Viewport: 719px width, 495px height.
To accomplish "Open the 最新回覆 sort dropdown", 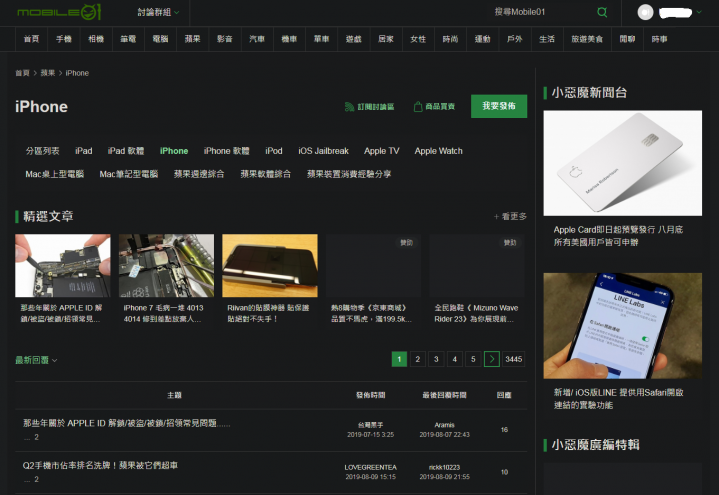I will point(36,360).
